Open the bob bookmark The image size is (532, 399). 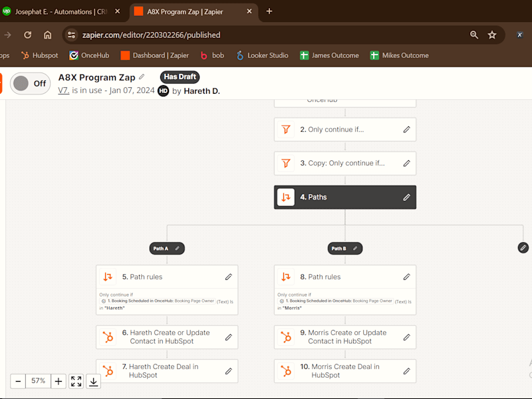coord(212,55)
